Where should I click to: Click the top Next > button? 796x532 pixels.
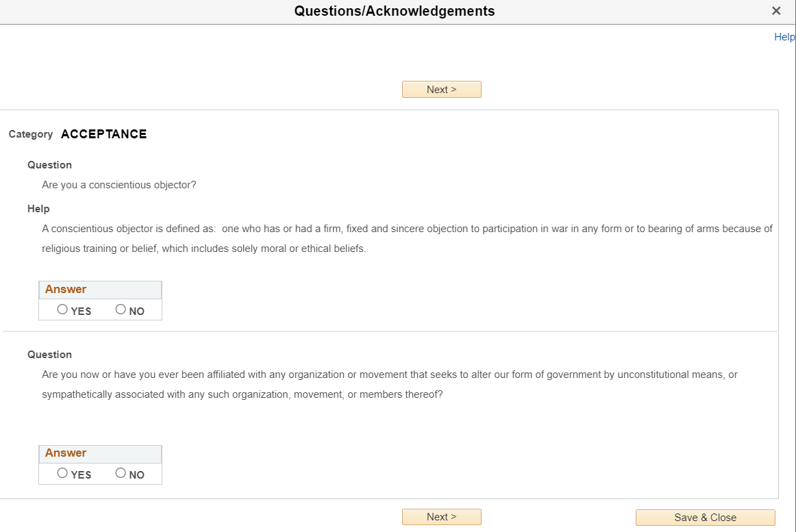pos(441,90)
